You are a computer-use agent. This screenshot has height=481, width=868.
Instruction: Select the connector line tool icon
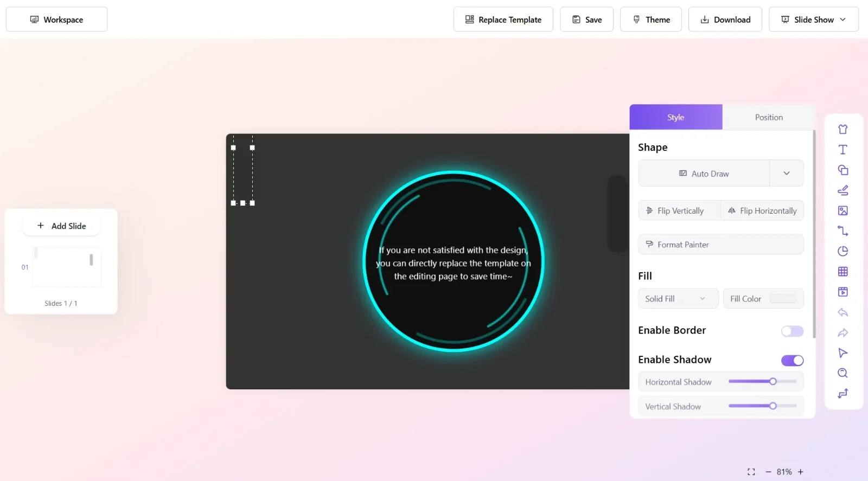click(843, 231)
